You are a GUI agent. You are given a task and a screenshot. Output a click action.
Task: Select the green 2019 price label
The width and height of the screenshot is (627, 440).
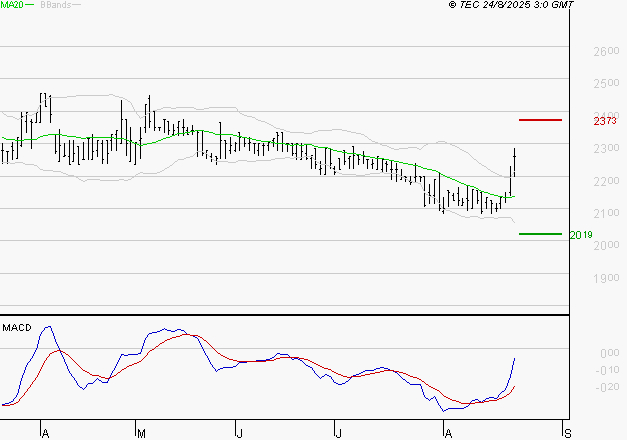(581, 235)
